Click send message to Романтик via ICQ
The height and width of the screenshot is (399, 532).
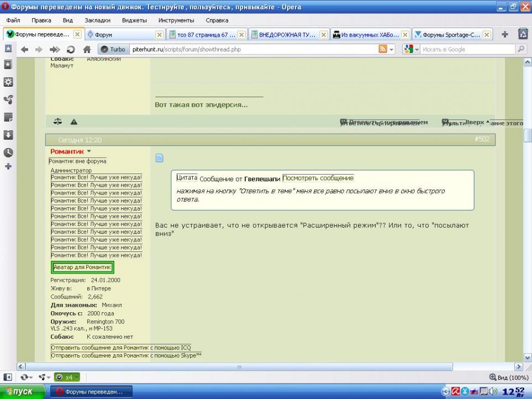click(x=121, y=348)
